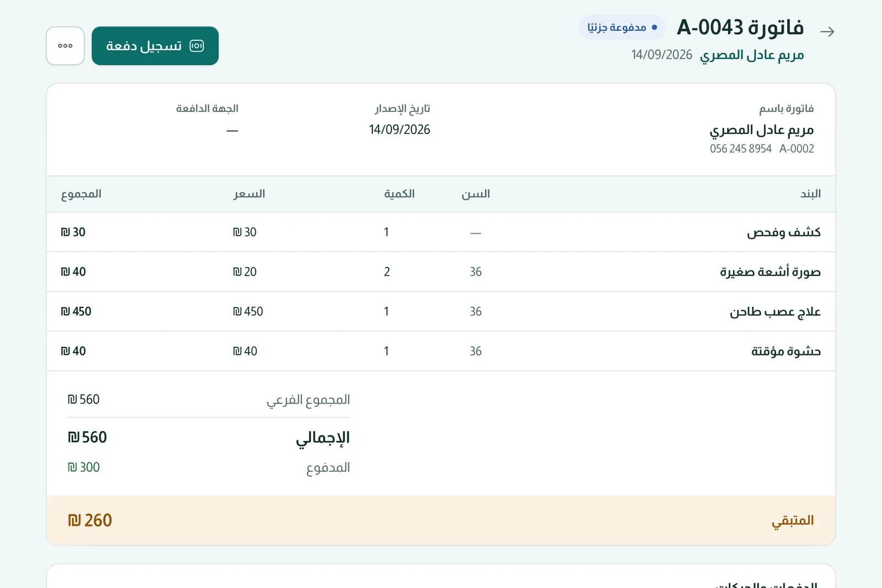
Task: Click the السن column header
Action: pyautogui.click(x=476, y=194)
